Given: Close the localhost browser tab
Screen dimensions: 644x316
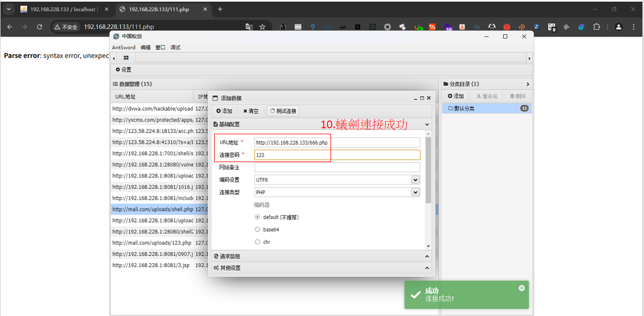Looking at the screenshot, I should [107, 9].
